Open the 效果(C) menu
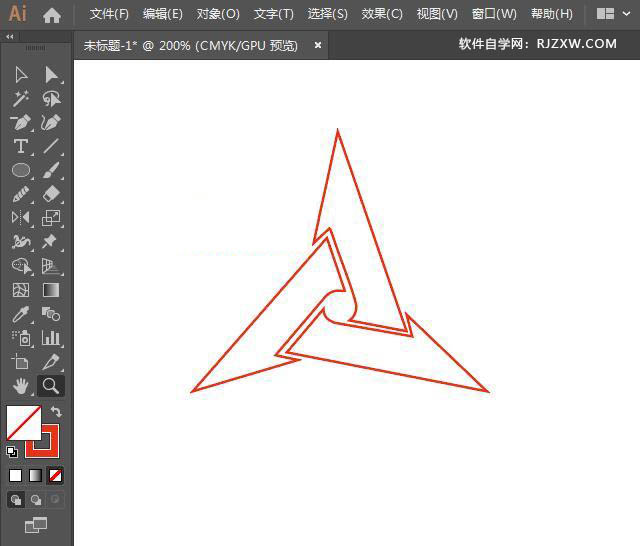This screenshot has width=640, height=546. coord(382,14)
